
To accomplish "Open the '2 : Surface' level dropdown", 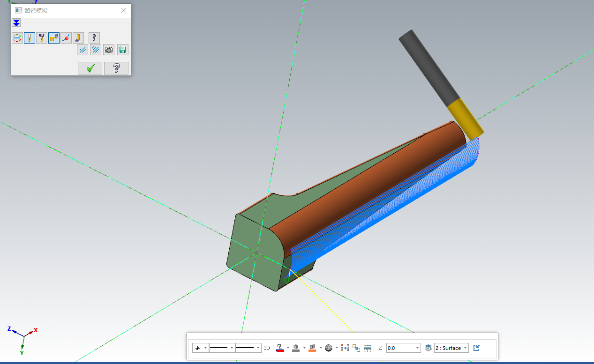I will (451, 348).
